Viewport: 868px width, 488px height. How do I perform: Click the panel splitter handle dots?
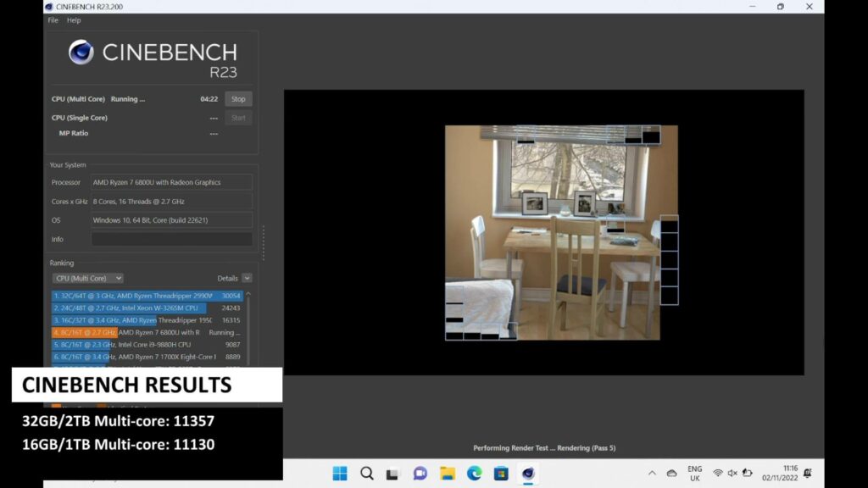coord(264,242)
